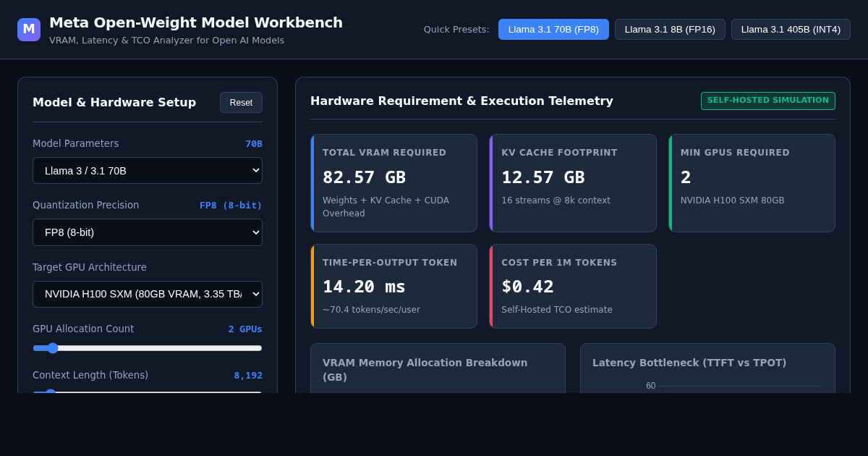The image size is (868, 456).
Task: Click the 14.20 ms time-per-token value
Action: (364, 287)
